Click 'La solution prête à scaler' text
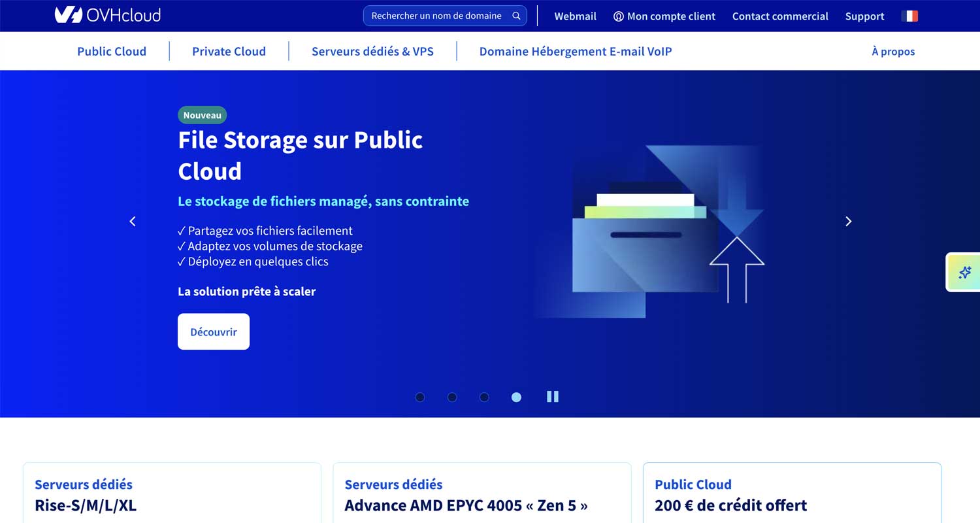The height and width of the screenshot is (523, 980). coord(246,292)
